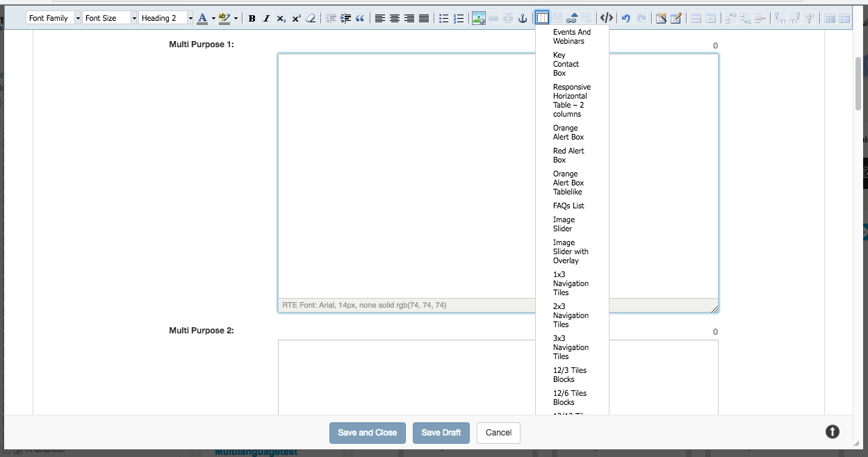The height and width of the screenshot is (457, 868).
Task: Toggle italic formatting in the toolbar
Action: coord(266,18)
